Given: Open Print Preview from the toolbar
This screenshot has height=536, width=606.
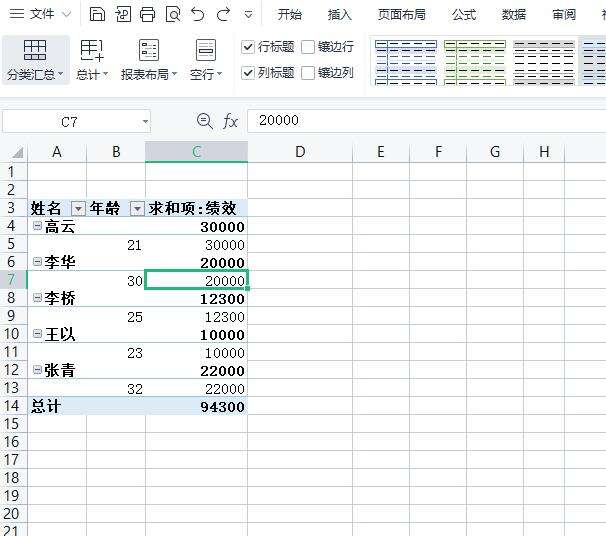Looking at the screenshot, I should coord(173,14).
